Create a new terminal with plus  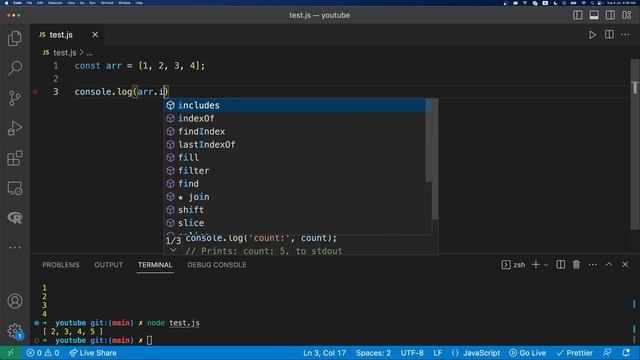pyautogui.click(x=536, y=265)
